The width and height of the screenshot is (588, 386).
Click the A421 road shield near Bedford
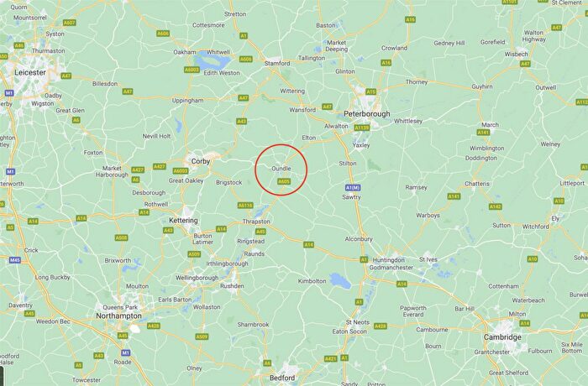tap(330, 359)
